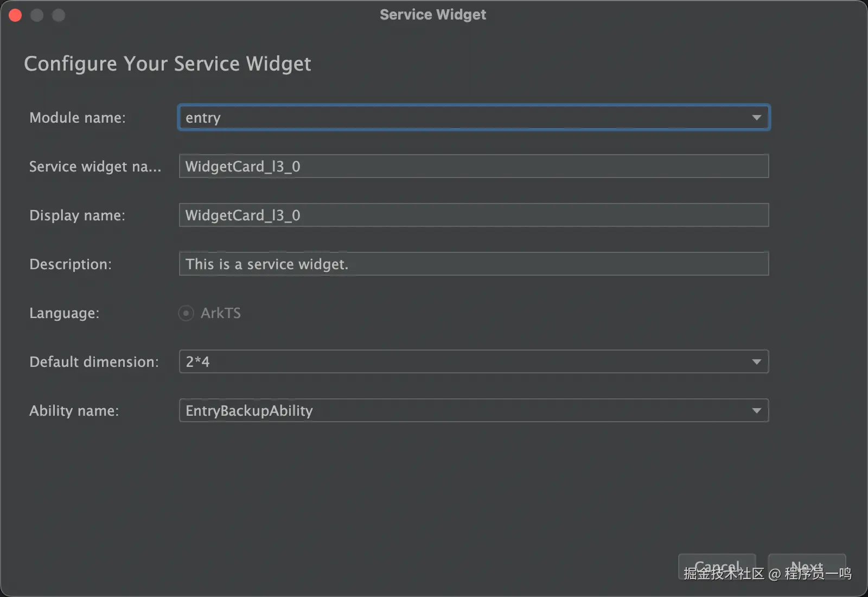Click the 'Module name:' label

tap(77, 118)
